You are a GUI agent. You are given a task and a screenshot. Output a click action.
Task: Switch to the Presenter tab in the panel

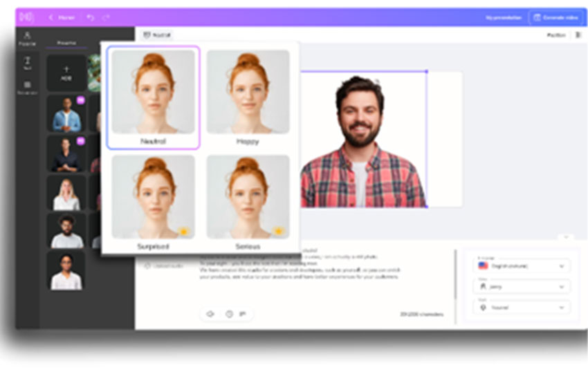click(66, 43)
